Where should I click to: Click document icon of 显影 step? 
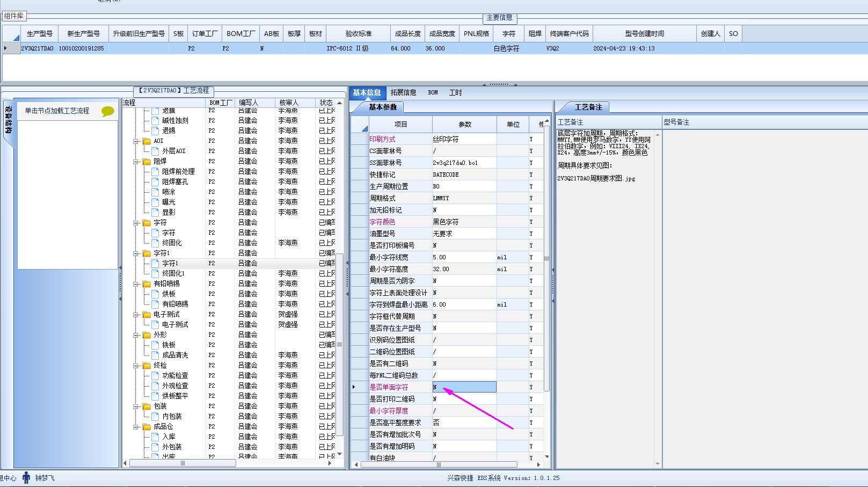(155, 213)
